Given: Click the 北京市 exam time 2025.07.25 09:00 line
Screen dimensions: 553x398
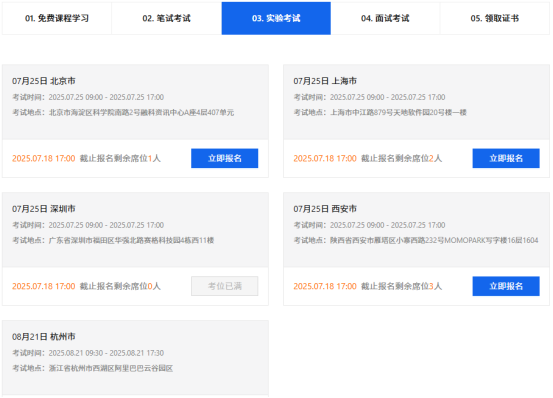Looking at the screenshot, I should (88, 97).
